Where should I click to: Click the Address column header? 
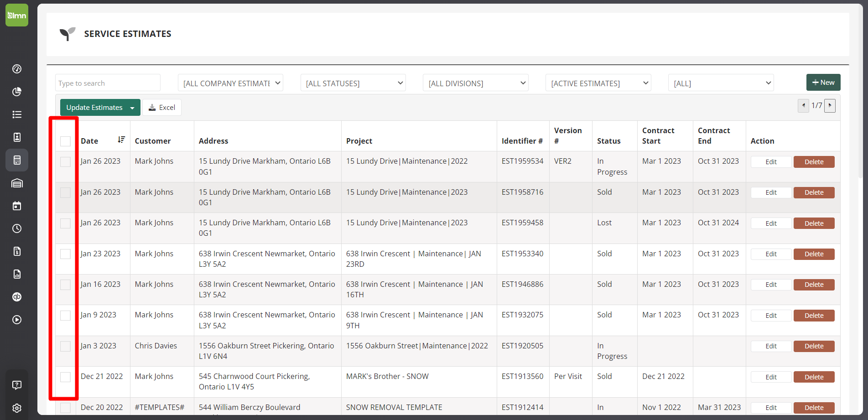pos(213,141)
